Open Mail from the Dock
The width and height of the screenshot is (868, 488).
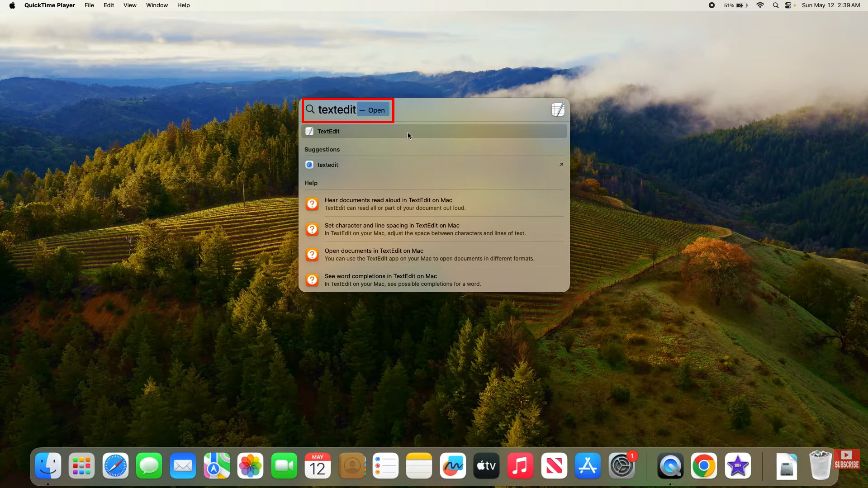tap(183, 466)
